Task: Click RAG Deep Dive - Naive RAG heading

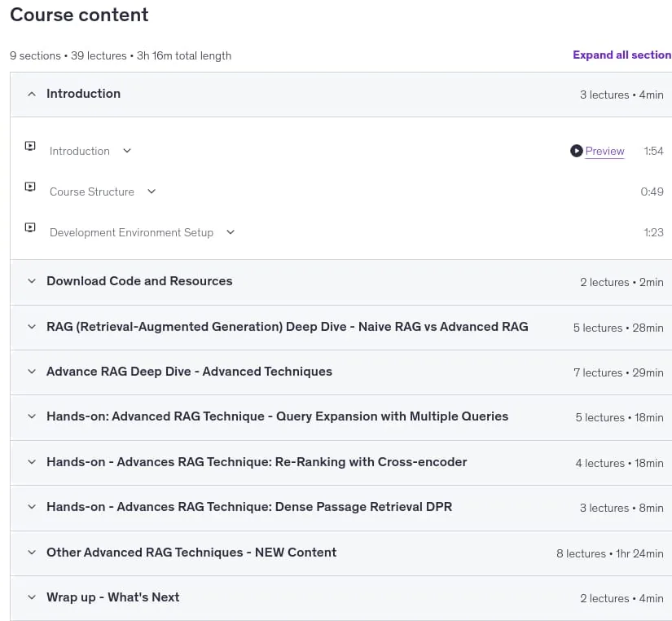Action: (x=288, y=327)
